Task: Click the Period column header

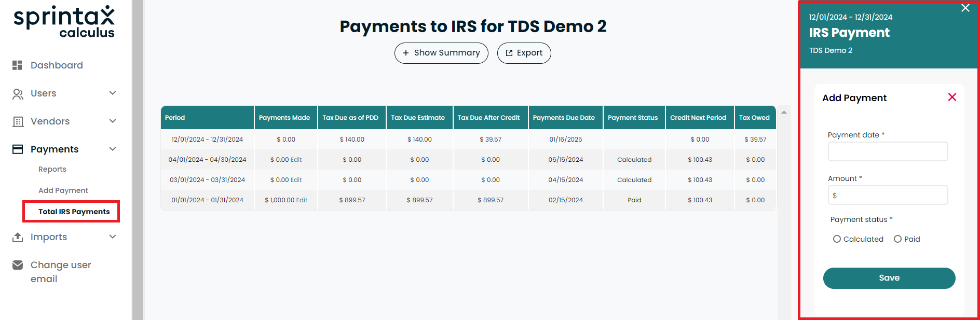Action: (x=208, y=118)
